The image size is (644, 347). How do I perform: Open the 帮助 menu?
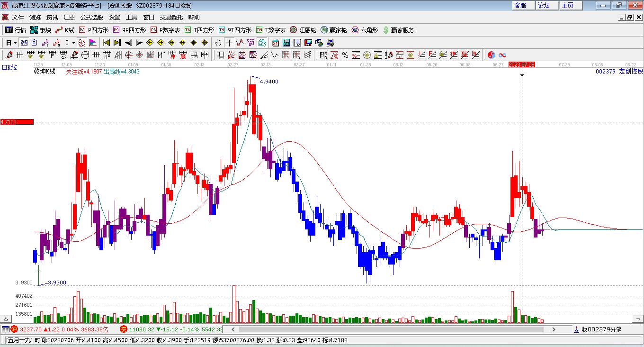(x=194, y=18)
